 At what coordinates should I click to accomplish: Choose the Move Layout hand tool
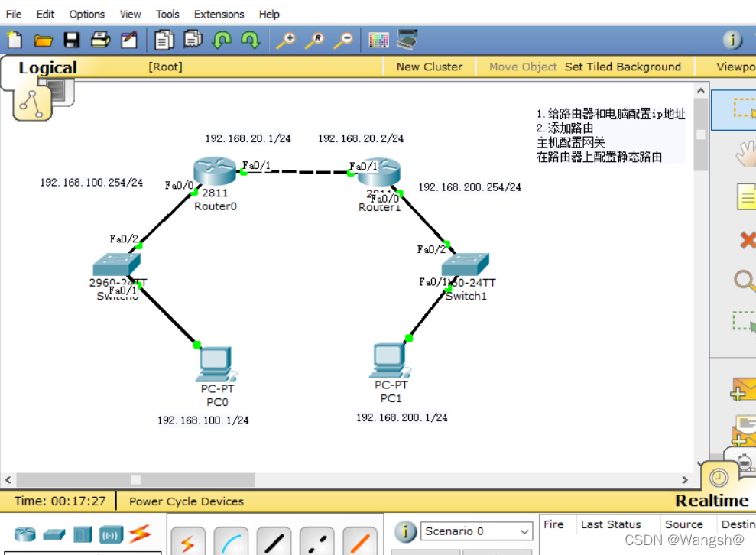745,154
